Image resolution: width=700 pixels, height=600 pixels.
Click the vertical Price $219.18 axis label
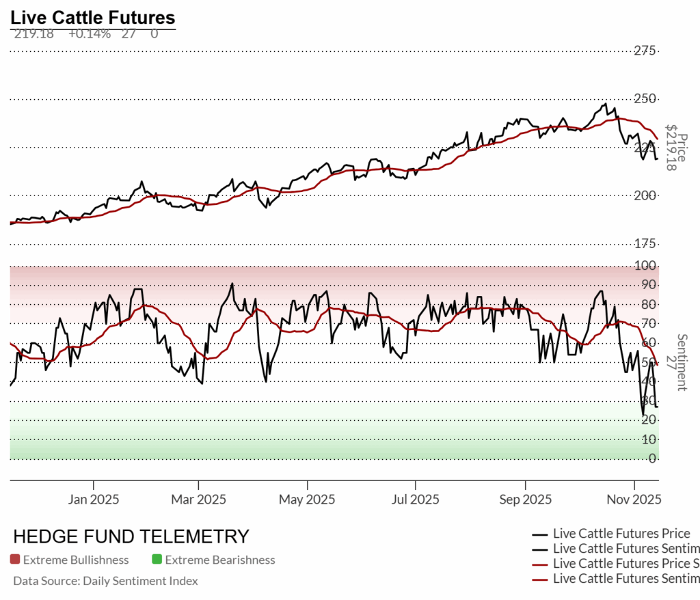tap(677, 147)
